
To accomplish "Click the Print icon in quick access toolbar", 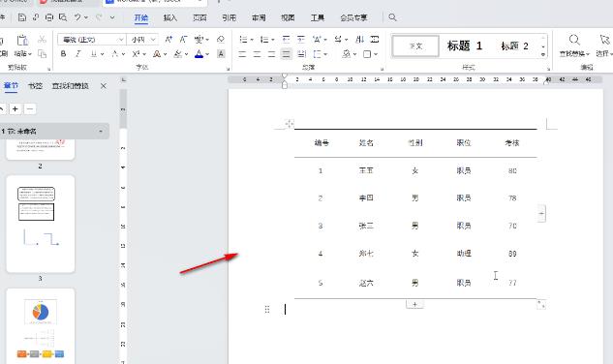I will pos(49,17).
